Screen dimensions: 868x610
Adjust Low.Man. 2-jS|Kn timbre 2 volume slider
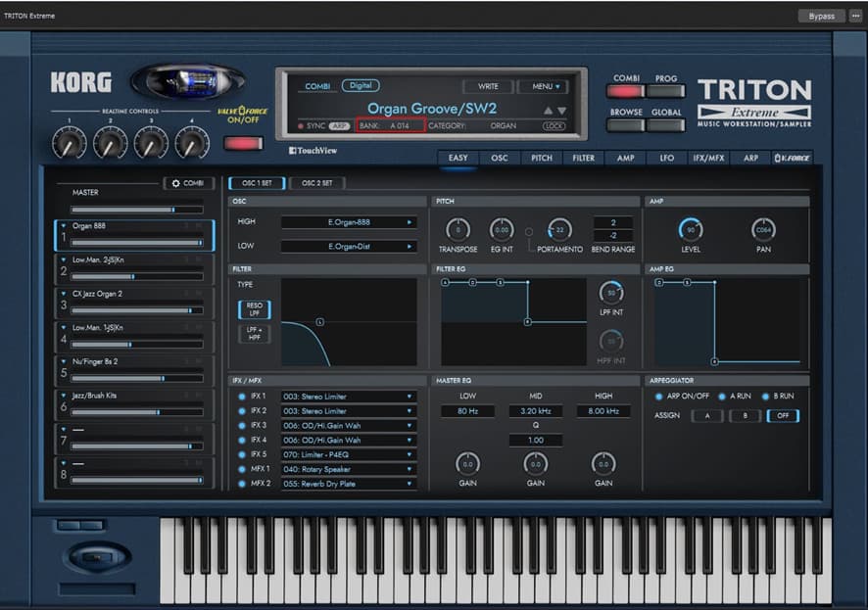point(137,276)
